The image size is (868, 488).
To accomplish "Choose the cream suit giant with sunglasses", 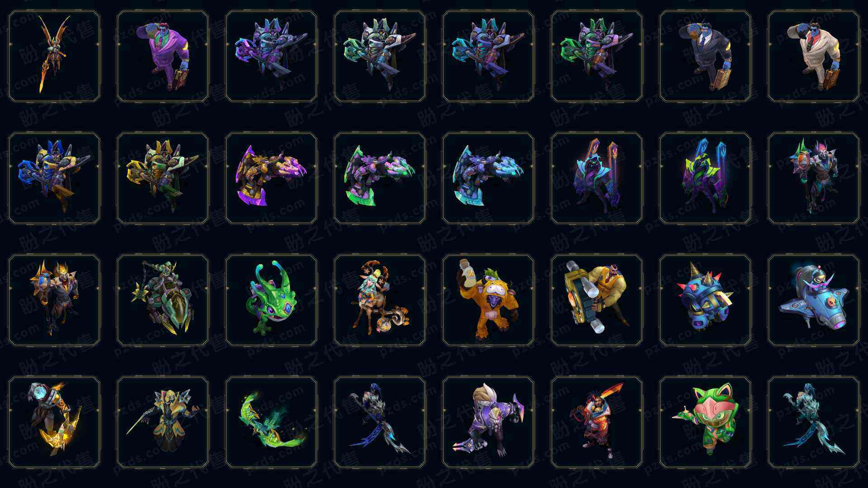I will [814, 56].
